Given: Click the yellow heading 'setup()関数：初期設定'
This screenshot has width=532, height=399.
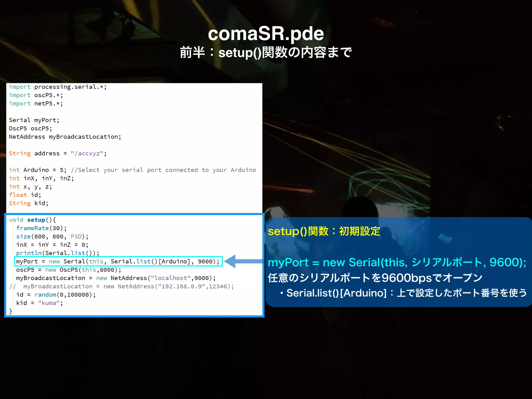Looking at the screenshot, I should (x=324, y=231).
